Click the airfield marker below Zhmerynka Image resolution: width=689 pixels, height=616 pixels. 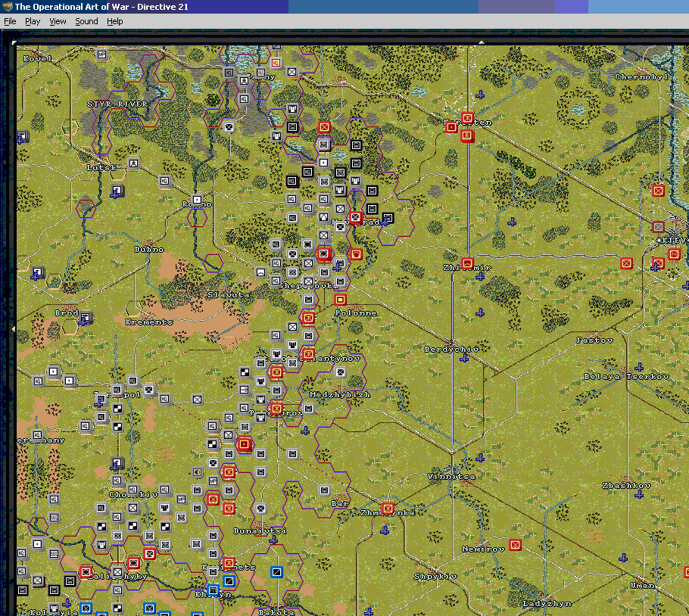(385, 530)
